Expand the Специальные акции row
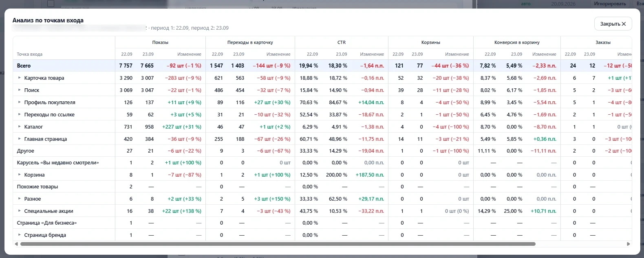 pyautogui.click(x=19, y=211)
